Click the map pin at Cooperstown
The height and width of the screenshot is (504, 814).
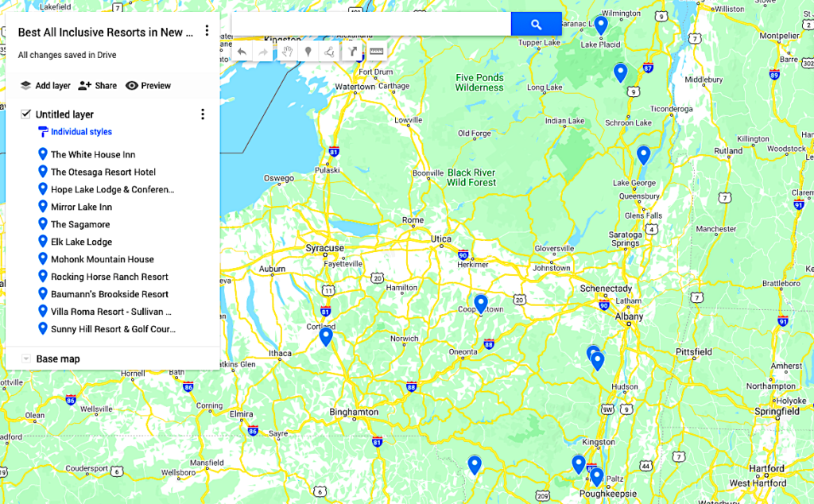(481, 304)
